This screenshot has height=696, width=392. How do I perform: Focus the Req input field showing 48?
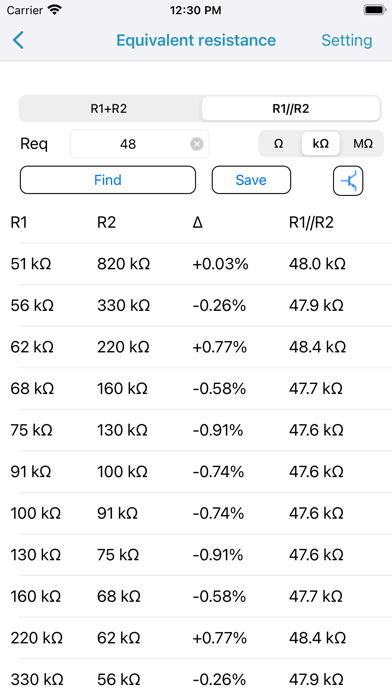click(139, 144)
